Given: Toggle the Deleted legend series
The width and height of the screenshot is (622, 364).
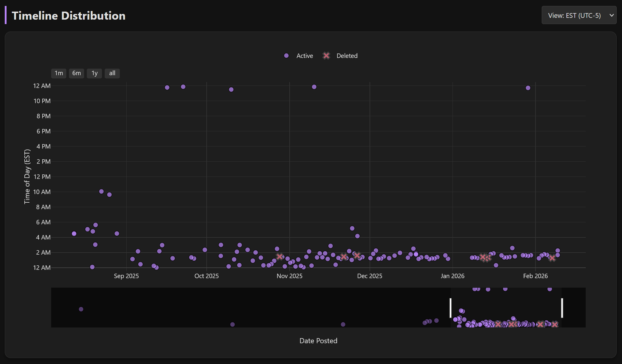Looking at the screenshot, I should point(347,56).
